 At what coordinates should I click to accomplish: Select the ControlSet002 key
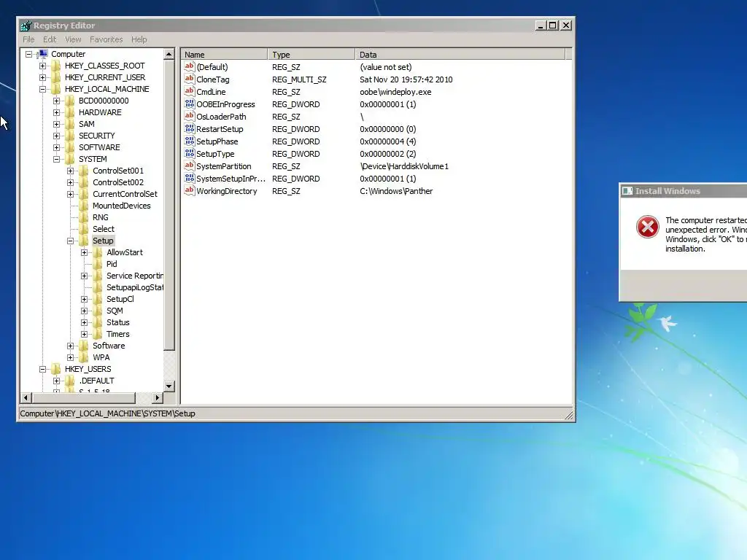118,182
